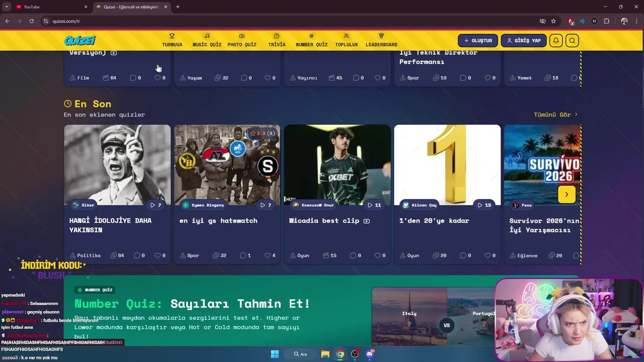Bookmark this page with the star icon

553,21
